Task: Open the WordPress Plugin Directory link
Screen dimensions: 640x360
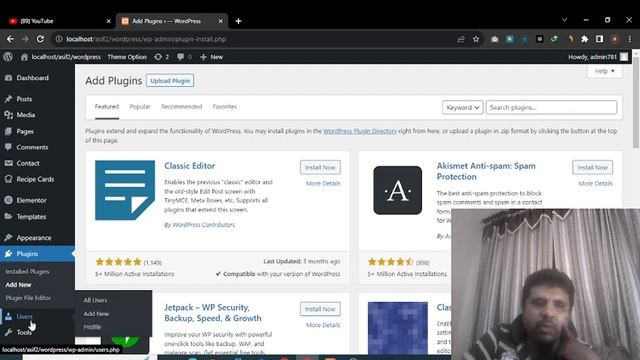Action: pyautogui.click(x=360, y=131)
